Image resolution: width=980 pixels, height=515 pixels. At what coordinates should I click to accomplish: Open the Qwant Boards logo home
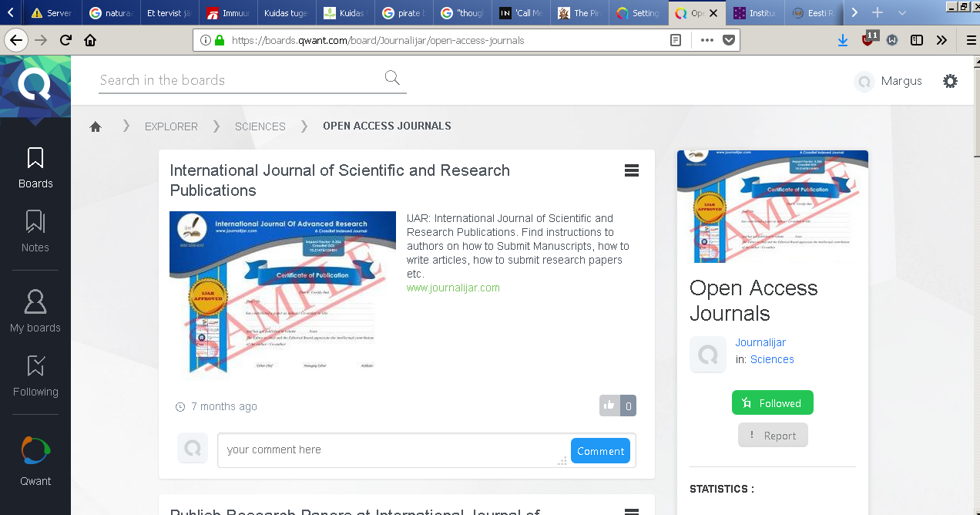(35, 86)
